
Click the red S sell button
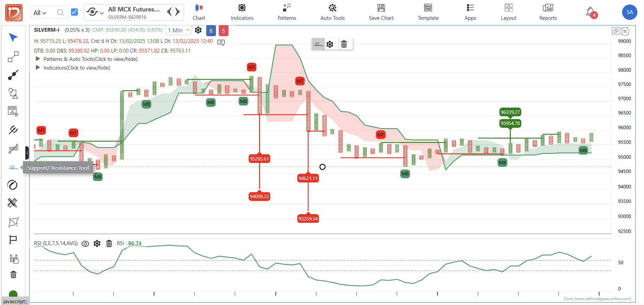[x=224, y=31]
